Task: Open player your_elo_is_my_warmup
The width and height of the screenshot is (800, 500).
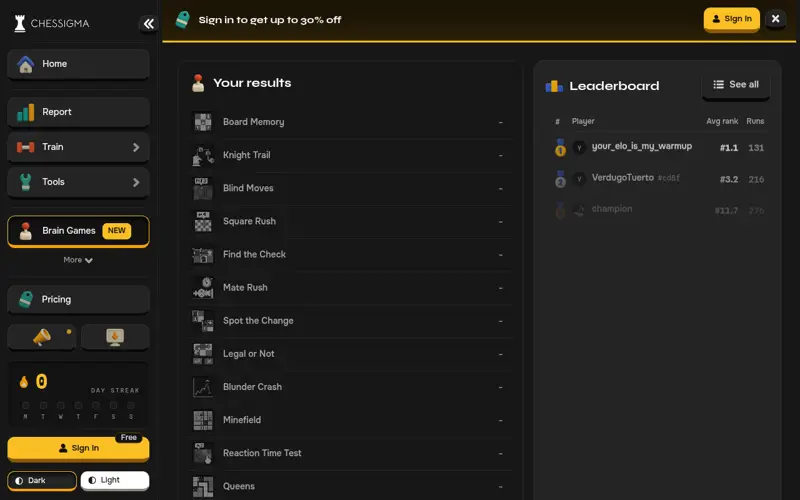Action: click(x=642, y=146)
